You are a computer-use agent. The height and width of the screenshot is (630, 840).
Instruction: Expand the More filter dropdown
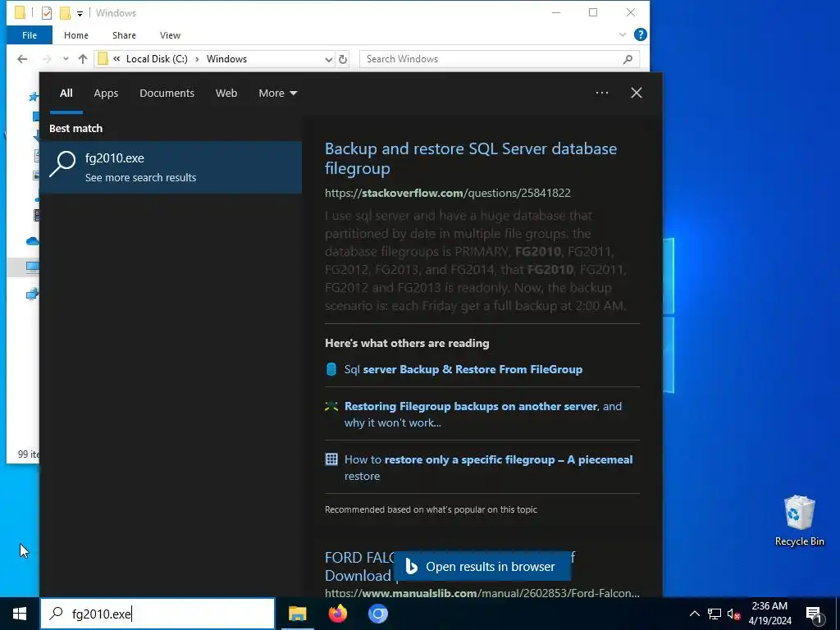tap(277, 93)
